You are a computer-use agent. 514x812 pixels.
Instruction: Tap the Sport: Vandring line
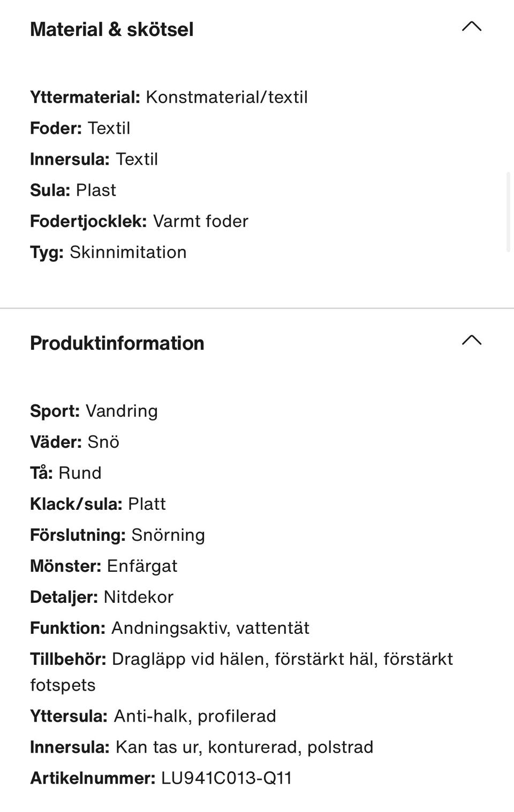[x=94, y=411]
